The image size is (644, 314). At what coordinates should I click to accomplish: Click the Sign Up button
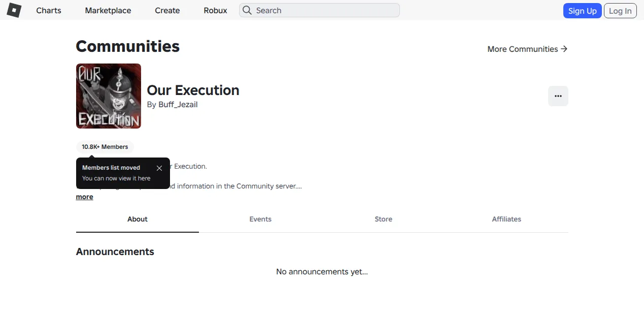pyautogui.click(x=582, y=11)
